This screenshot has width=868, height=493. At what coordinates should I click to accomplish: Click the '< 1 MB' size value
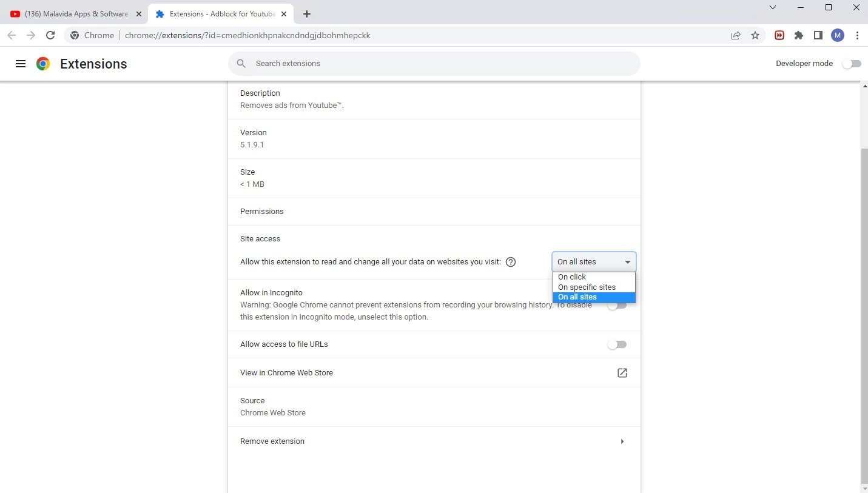[x=252, y=184]
